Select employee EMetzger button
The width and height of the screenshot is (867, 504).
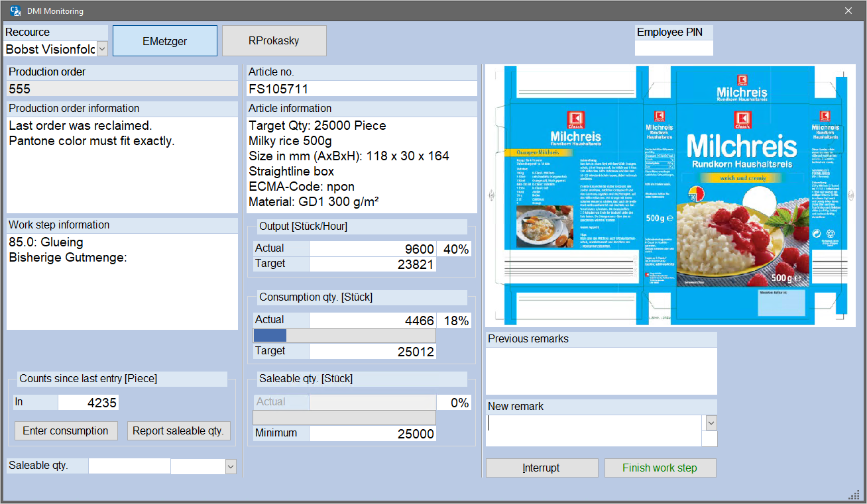(x=165, y=41)
